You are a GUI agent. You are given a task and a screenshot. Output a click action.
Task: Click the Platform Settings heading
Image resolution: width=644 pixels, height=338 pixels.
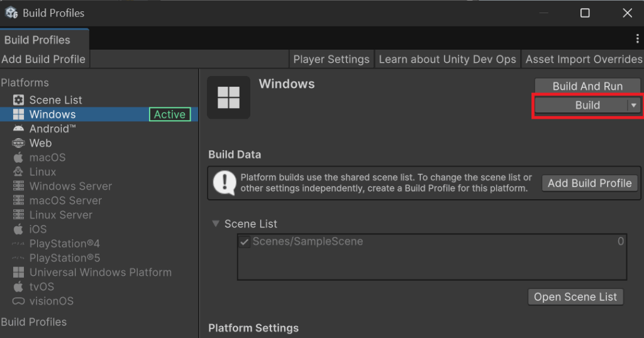click(253, 328)
